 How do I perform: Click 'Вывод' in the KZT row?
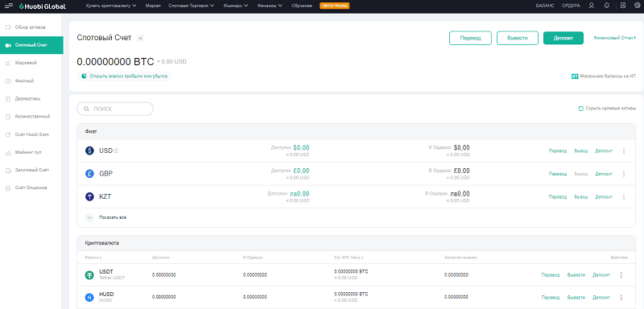click(x=580, y=197)
